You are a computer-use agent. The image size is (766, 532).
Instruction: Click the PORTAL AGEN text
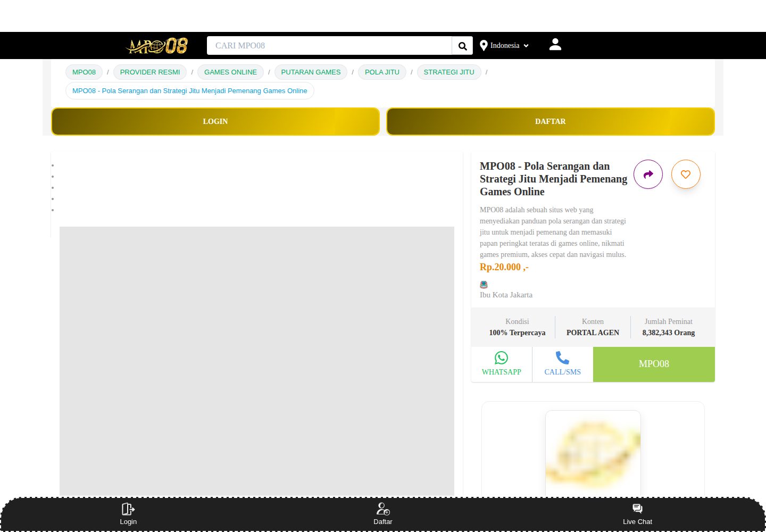tap(593, 332)
